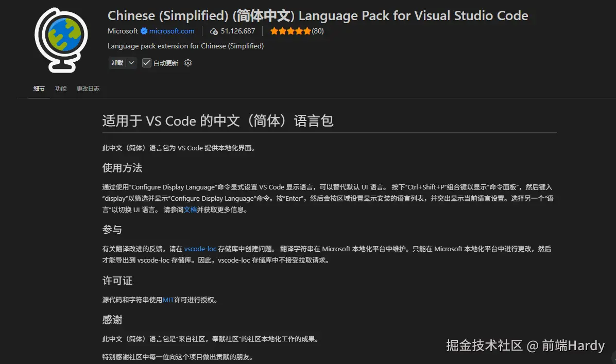Open the 文档 documentation link
The height and width of the screenshot is (364, 616).
[x=190, y=210]
